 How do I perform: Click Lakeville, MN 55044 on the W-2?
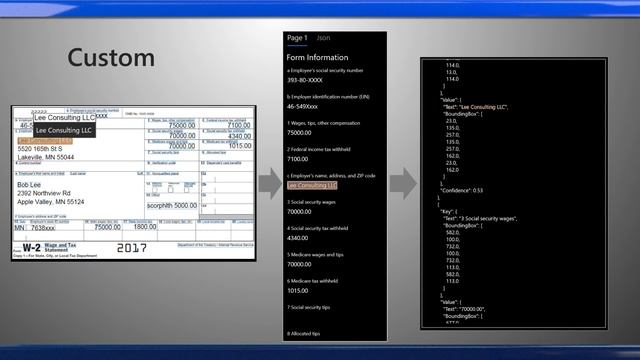click(46, 157)
